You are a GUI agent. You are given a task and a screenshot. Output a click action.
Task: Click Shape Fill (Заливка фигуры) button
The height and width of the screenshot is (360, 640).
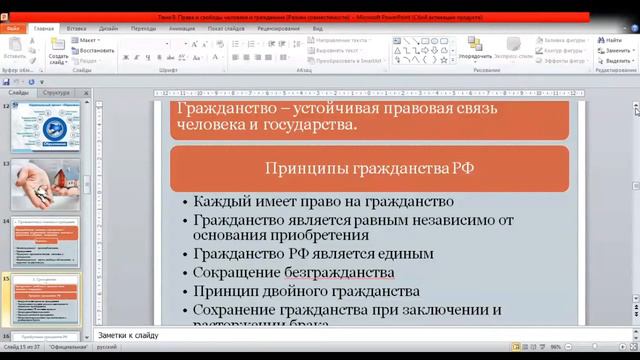click(562, 40)
